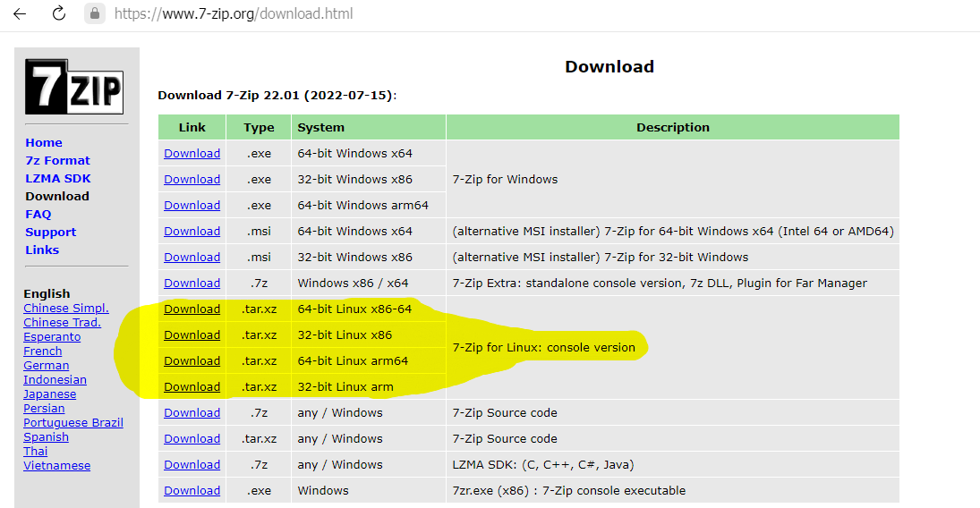Click the Type column header
The width and height of the screenshot is (980, 508).
tap(259, 128)
